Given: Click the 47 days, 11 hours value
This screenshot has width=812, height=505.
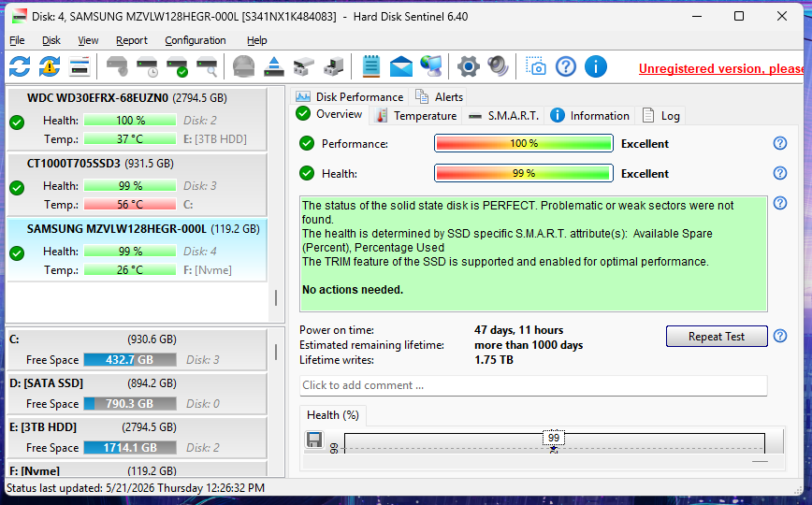Looking at the screenshot, I should coord(519,330).
